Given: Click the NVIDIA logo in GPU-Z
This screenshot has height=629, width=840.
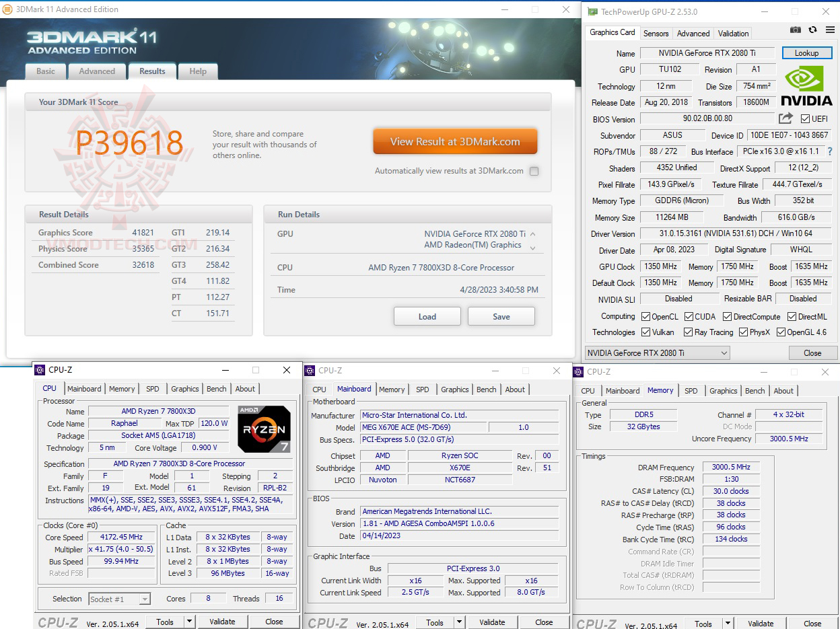Looking at the screenshot, I should [x=806, y=85].
